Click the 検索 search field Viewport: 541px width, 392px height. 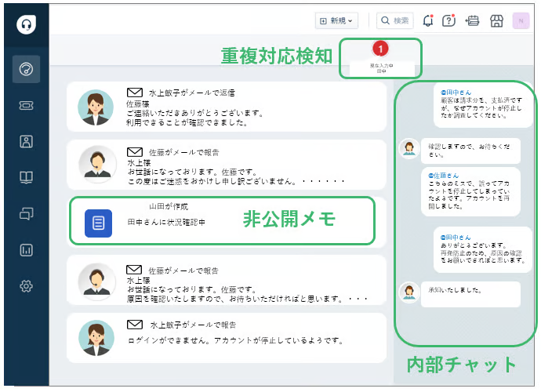pyautogui.click(x=394, y=21)
